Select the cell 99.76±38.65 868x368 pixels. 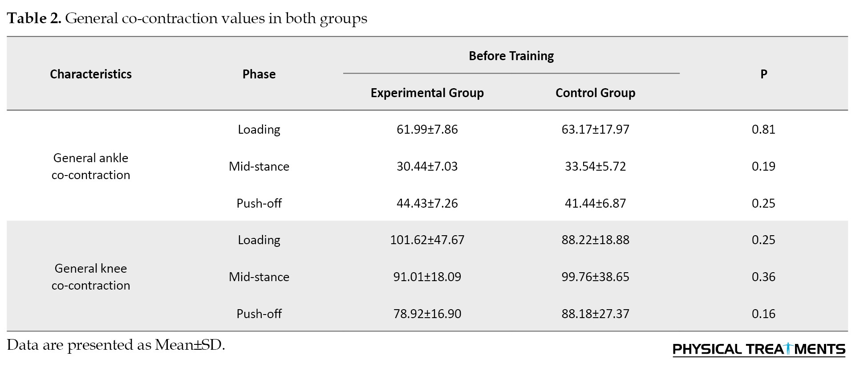coord(595,277)
